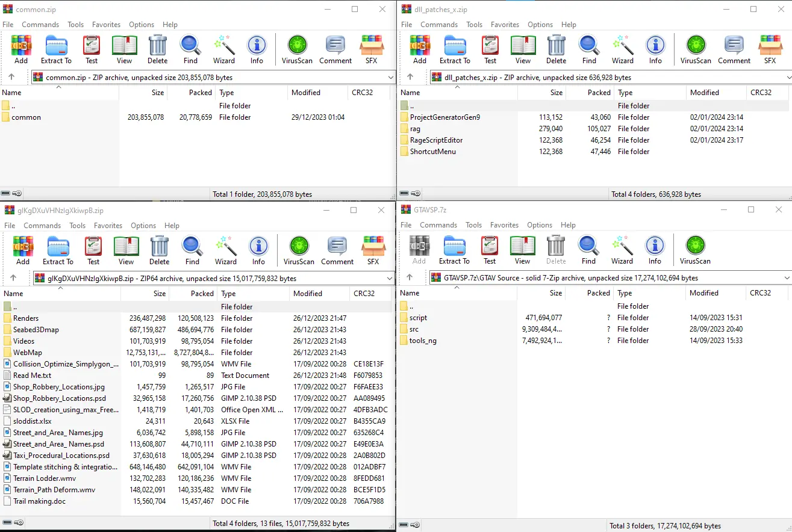Select the RageScriptEditor folder

(x=594, y=140)
